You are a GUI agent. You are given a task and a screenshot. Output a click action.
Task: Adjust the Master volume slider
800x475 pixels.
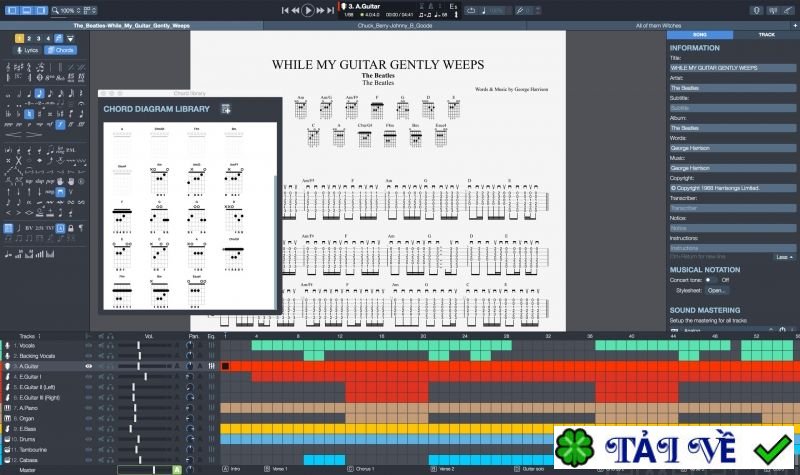tap(144, 470)
